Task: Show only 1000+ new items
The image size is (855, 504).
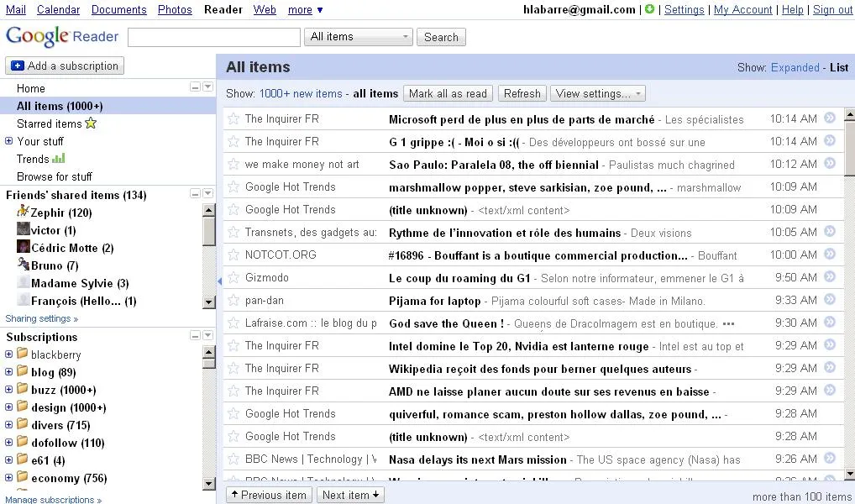Action: click(301, 94)
